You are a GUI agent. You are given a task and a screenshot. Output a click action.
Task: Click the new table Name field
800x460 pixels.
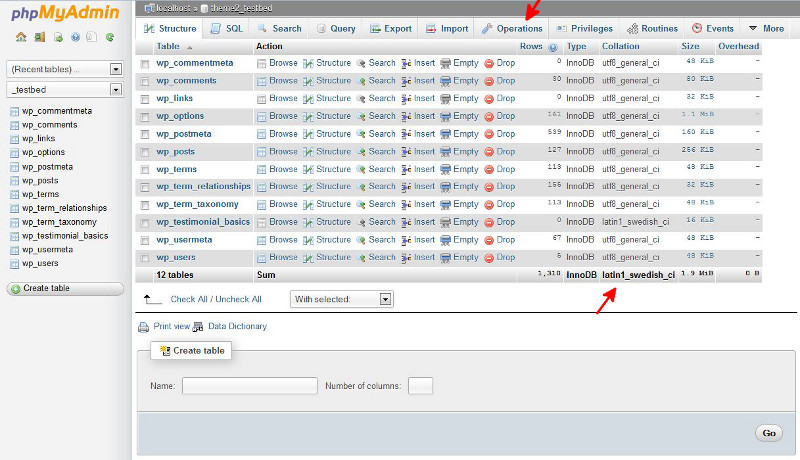[249, 386]
